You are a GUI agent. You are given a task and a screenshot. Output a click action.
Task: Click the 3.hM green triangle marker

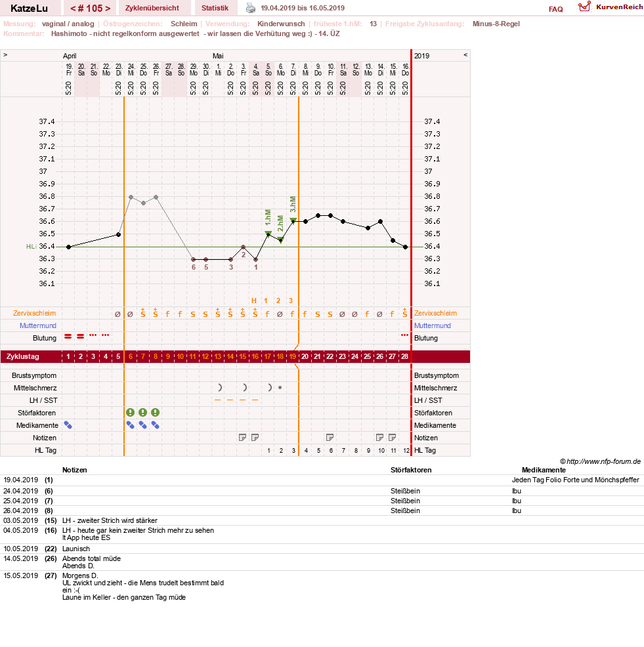pos(293,220)
